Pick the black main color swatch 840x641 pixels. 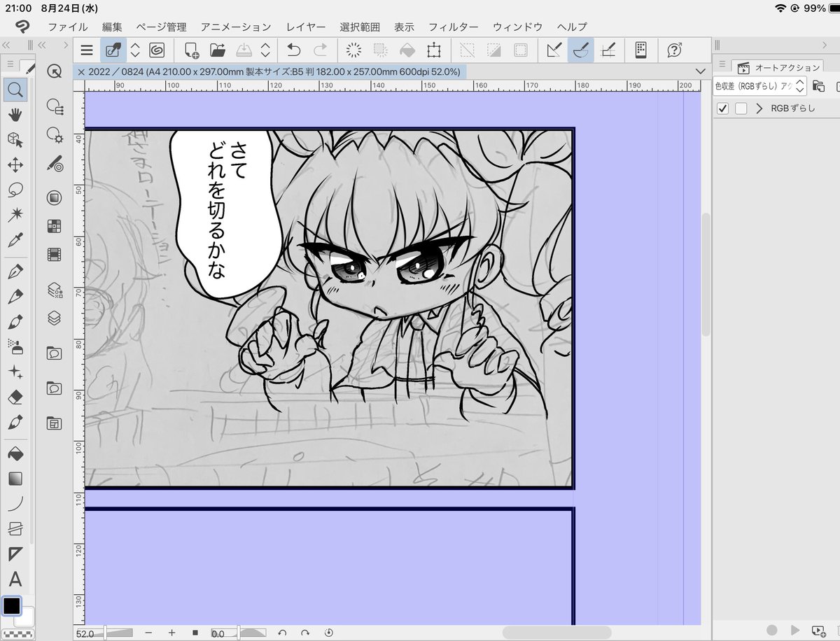click(x=12, y=606)
